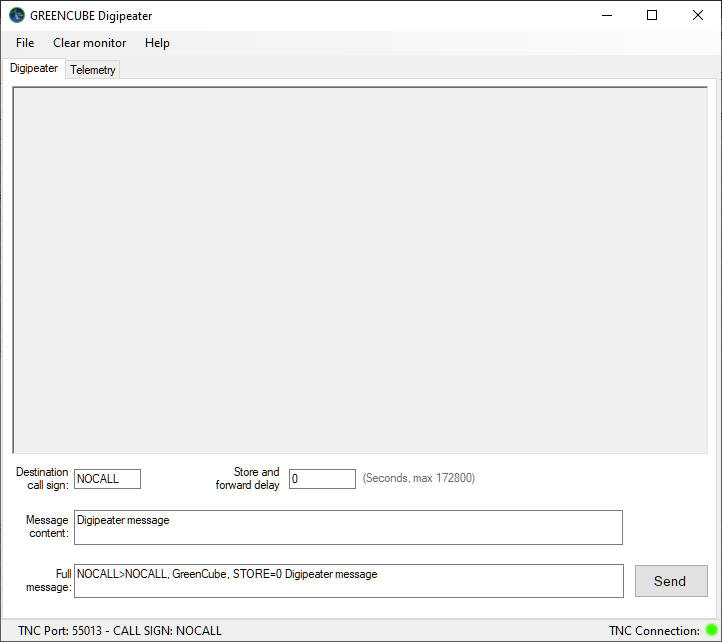
Task: Minimize the GREENCUBE Digipeater window
Action: (x=606, y=16)
